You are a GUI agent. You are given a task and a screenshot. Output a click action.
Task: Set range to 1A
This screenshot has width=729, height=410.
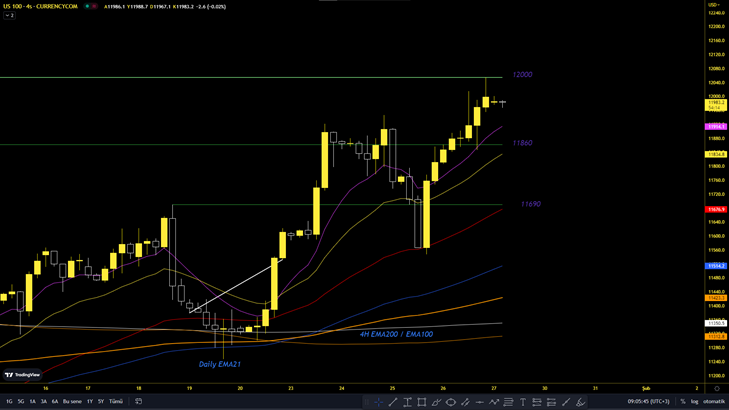point(33,401)
